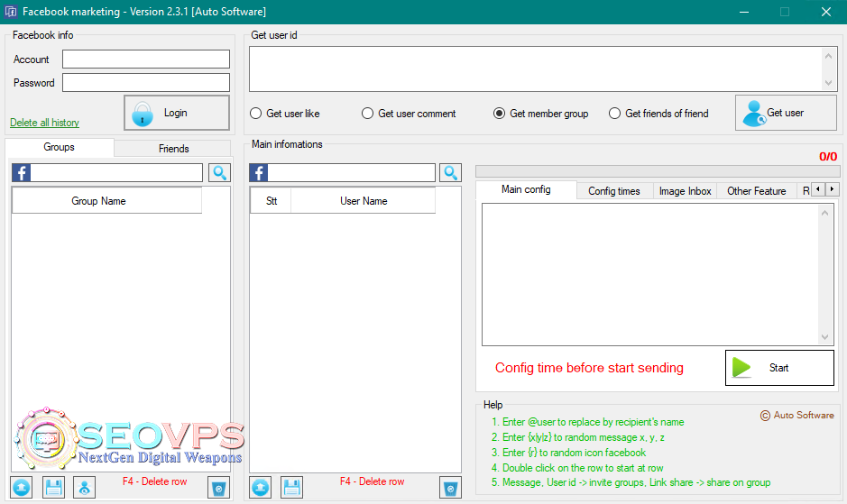Select the Get member group option

click(540, 114)
